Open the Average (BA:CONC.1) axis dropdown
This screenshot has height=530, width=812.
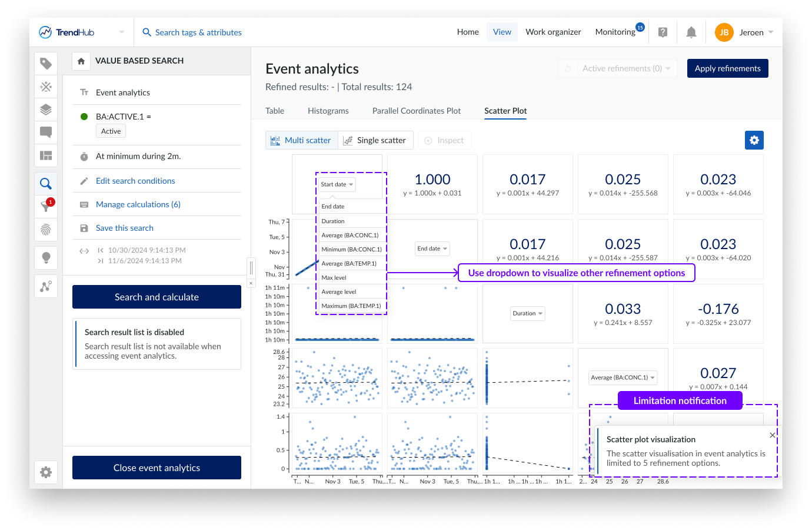623,377
